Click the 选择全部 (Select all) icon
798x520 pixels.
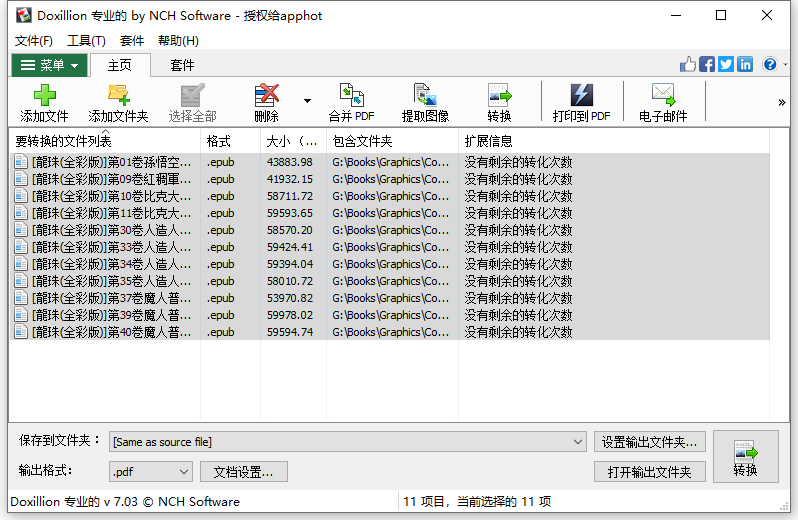(192, 103)
